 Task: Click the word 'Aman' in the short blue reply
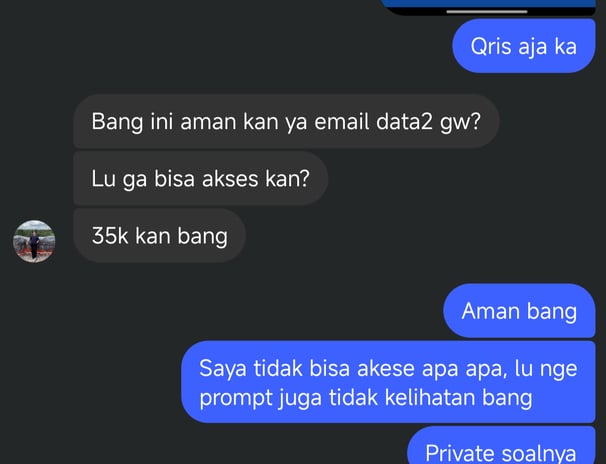click(x=490, y=311)
